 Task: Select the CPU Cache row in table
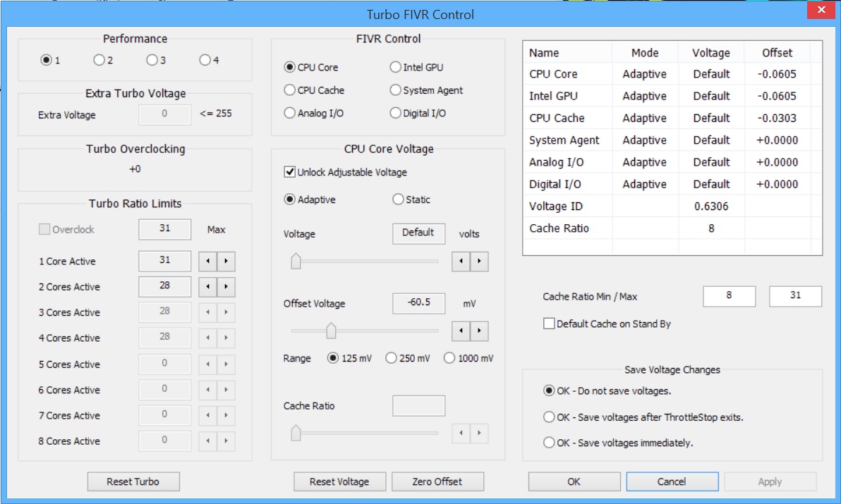coord(672,118)
